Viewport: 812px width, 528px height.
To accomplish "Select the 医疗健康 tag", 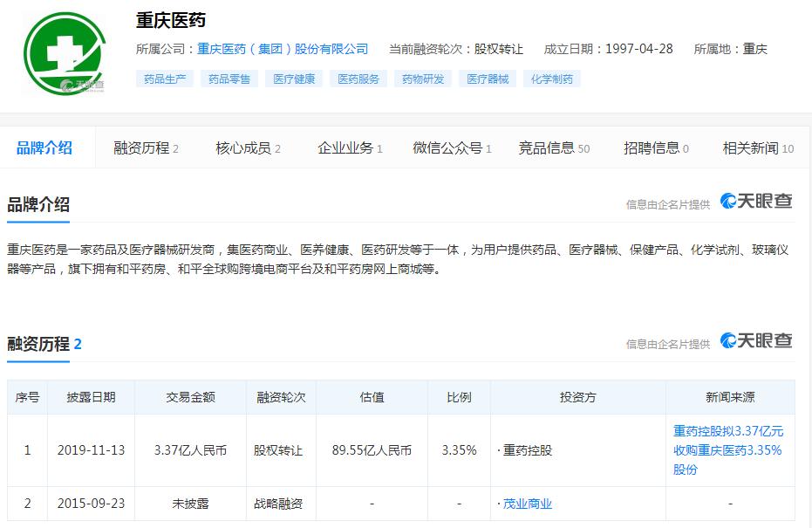I will (294, 79).
